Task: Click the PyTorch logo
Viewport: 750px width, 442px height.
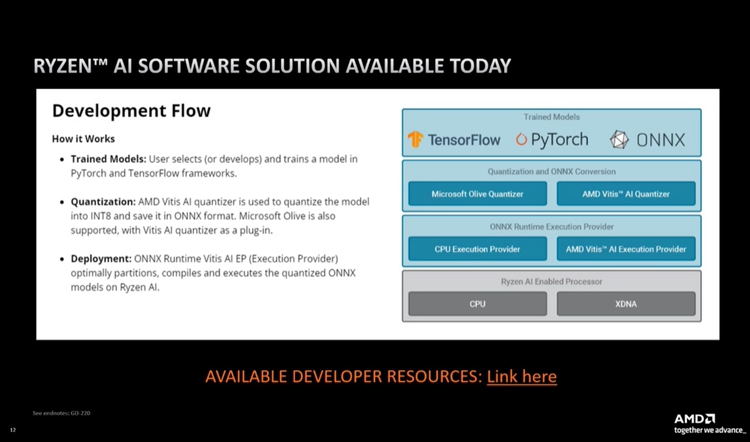Action: (x=551, y=140)
